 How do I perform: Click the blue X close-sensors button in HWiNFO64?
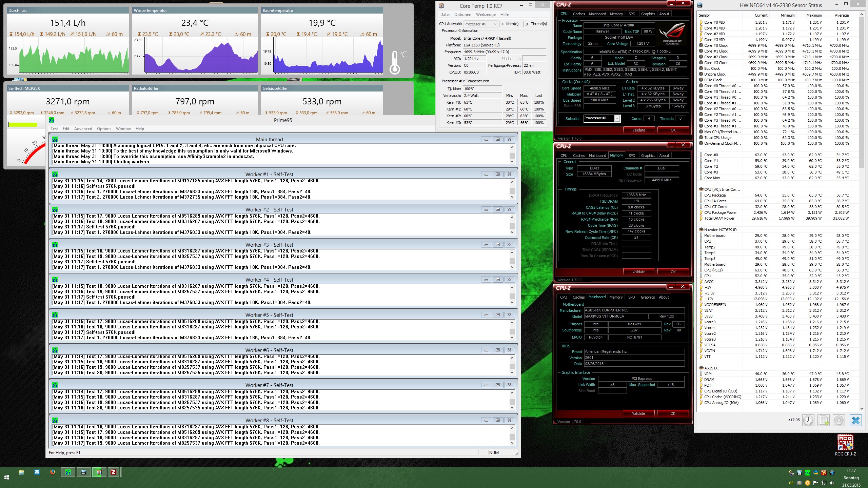point(855,420)
